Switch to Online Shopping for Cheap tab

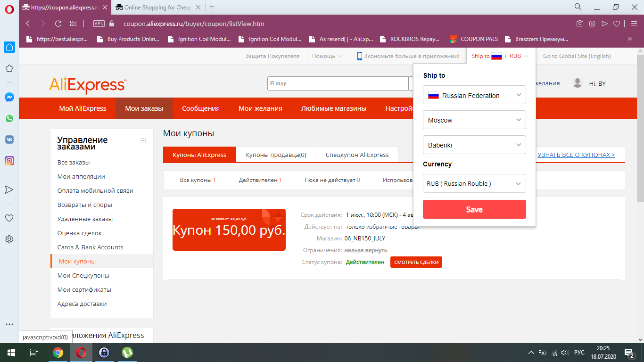click(158, 7)
